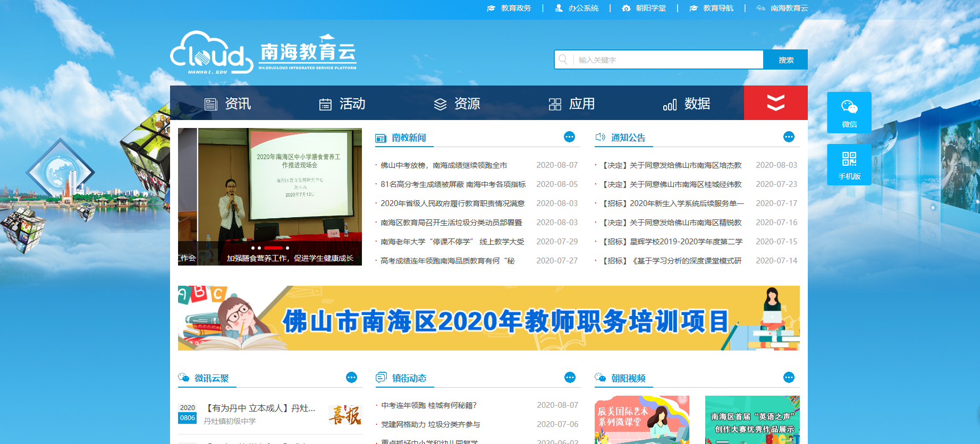Open the 办公系统 top link
This screenshot has height=444, width=980.
577,8
